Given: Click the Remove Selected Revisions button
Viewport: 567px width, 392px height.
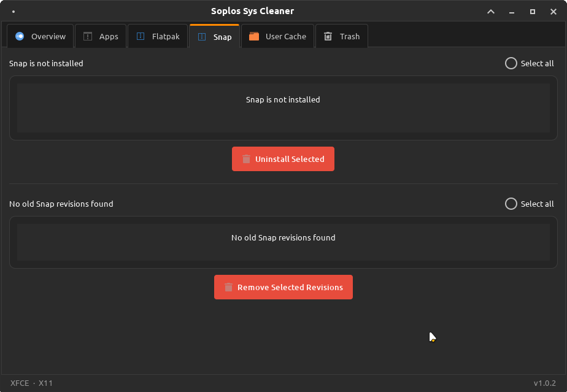Looking at the screenshot, I should point(283,287).
